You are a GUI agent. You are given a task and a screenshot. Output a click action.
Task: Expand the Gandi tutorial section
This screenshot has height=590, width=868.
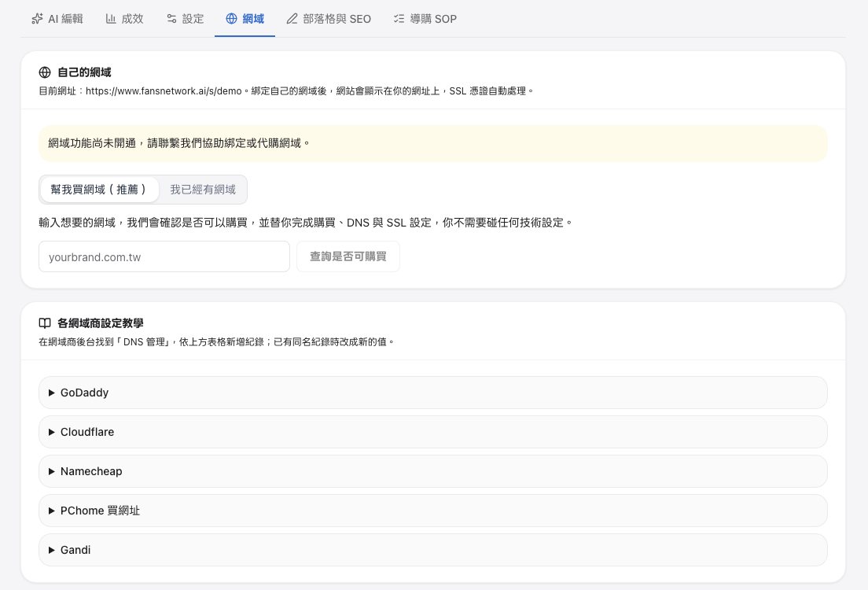click(x=433, y=550)
